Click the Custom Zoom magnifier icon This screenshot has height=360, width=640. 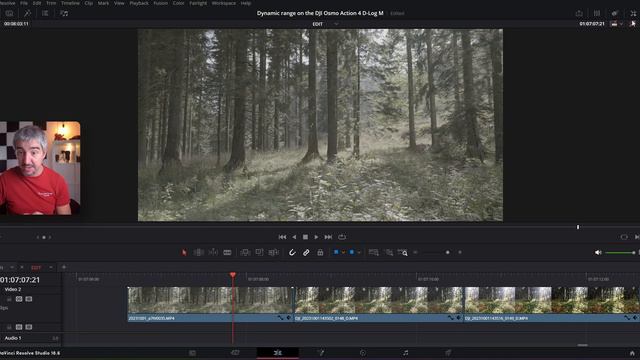click(x=403, y=253)
